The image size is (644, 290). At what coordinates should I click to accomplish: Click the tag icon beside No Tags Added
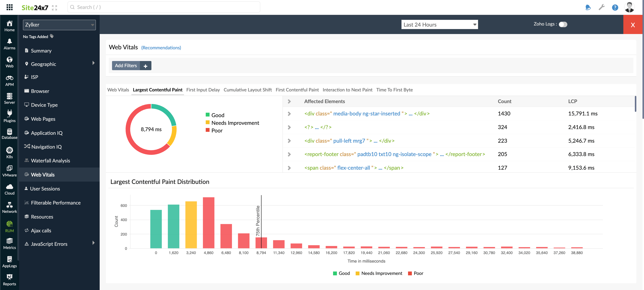coord(52,36)
